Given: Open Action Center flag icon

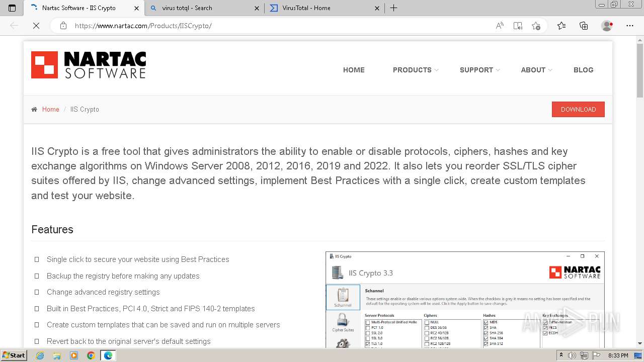Looking at the screenshot, I should coord(595,355).
